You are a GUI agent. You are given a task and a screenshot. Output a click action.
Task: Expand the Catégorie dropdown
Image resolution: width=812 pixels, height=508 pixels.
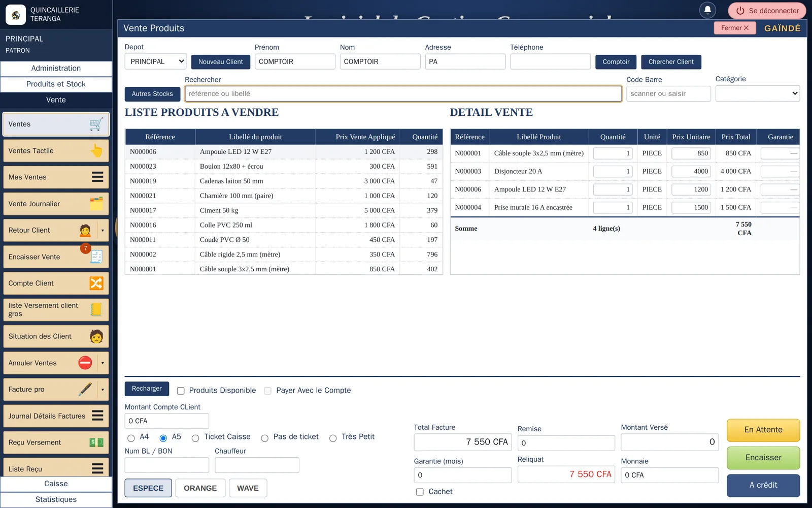(758, 93)
